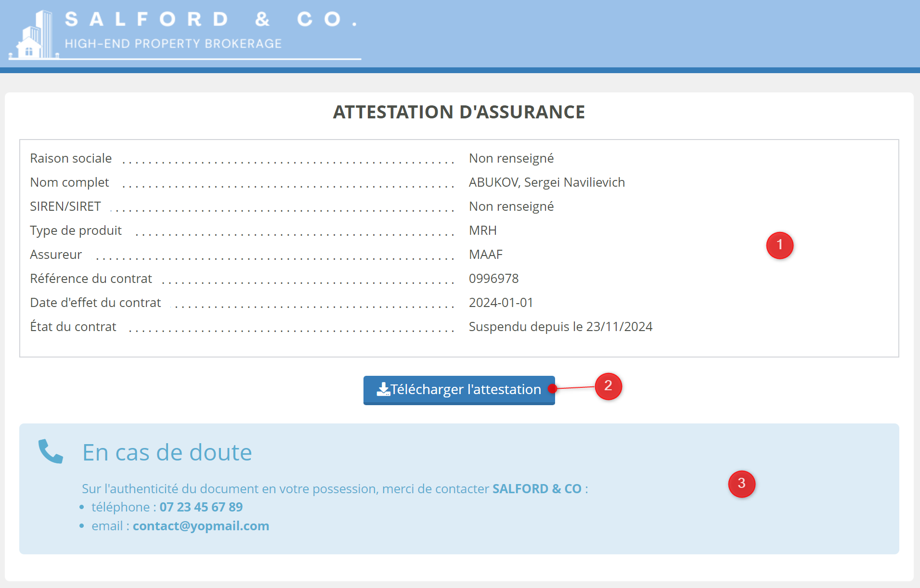Click the contract start date 2024-01-01
Image resolution: width=920 pixels, height=588 pixels.
coord(501,303)
